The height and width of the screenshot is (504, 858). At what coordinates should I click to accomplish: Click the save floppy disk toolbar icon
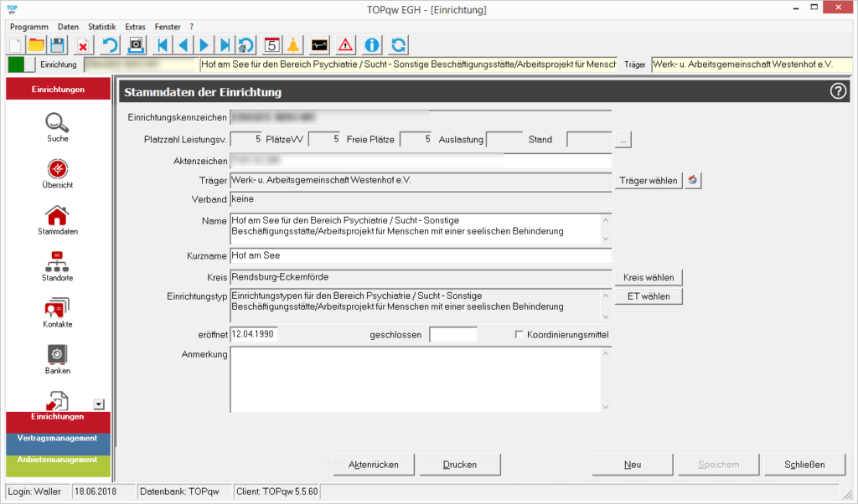58,45
